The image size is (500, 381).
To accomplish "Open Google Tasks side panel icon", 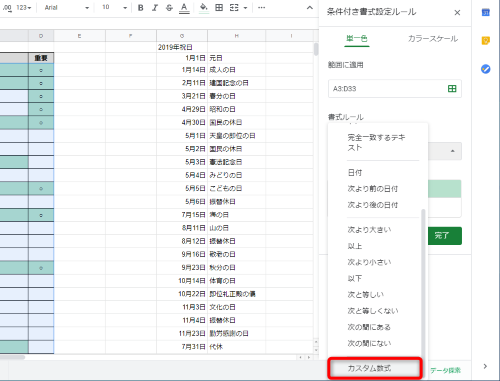I will [x=486, y=69].
